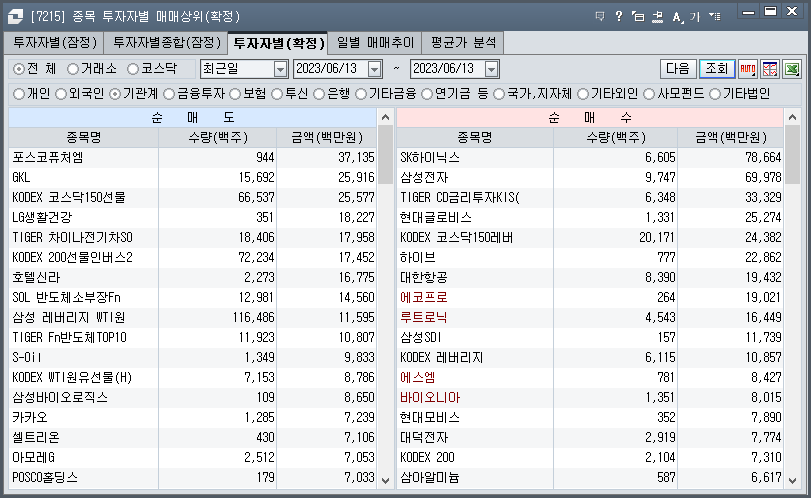Switch to 투자자별종합(잠정) tab

167,42
